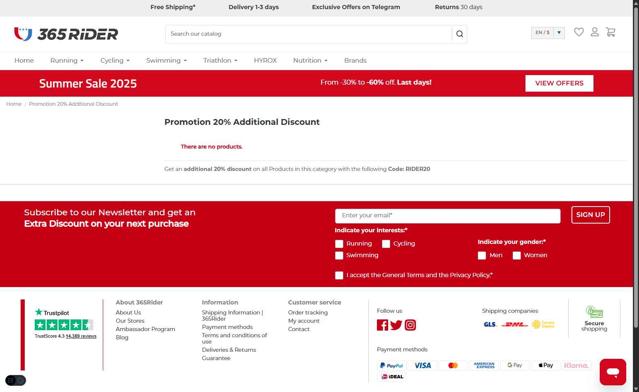This screenshot has width=639, height=392.
Task: Click the DHL shipping logo
Action: point(515,324)
